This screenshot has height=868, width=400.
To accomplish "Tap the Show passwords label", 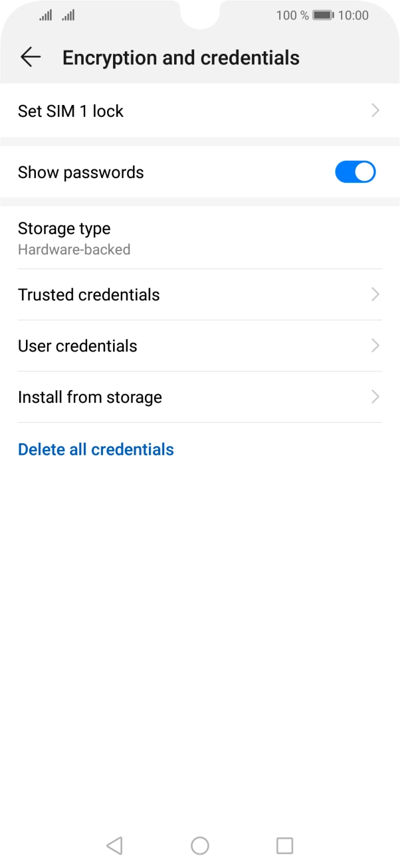I will coord(81,172).
